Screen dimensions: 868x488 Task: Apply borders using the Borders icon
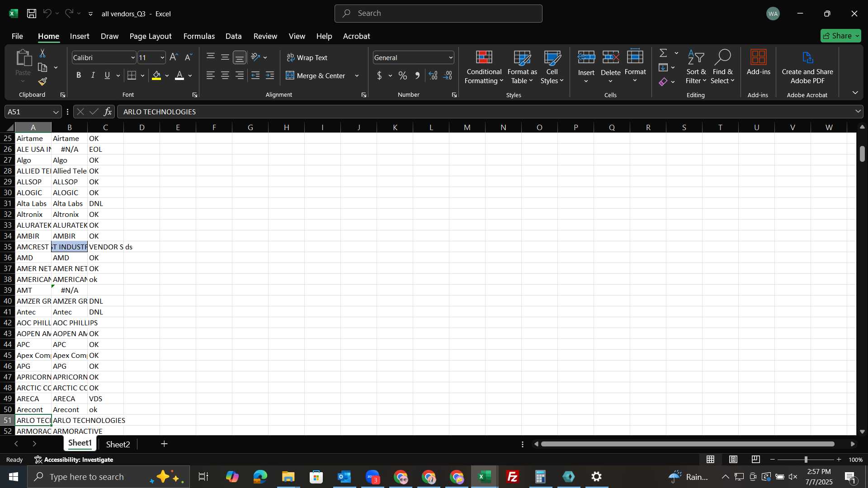click(132, 75)
